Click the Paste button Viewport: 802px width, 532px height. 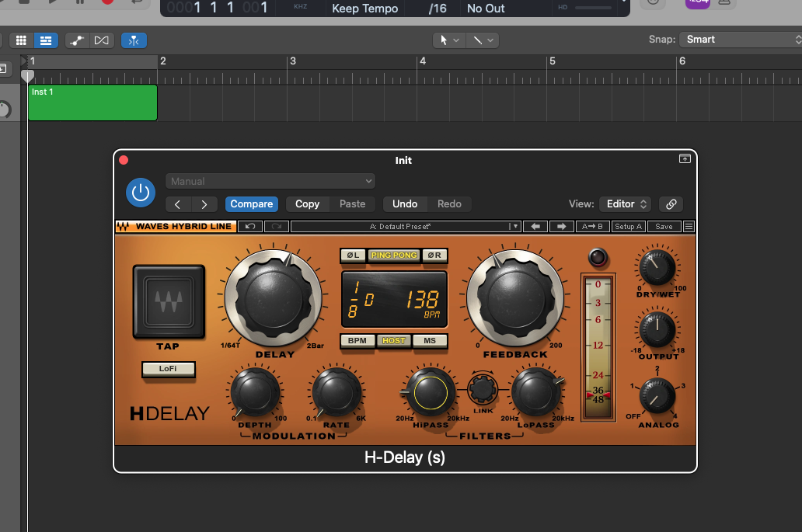(352, 204)
